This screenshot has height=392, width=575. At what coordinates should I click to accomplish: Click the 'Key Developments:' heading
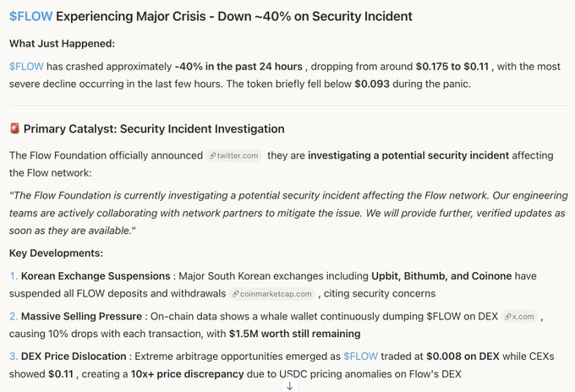tap(56, 253)
